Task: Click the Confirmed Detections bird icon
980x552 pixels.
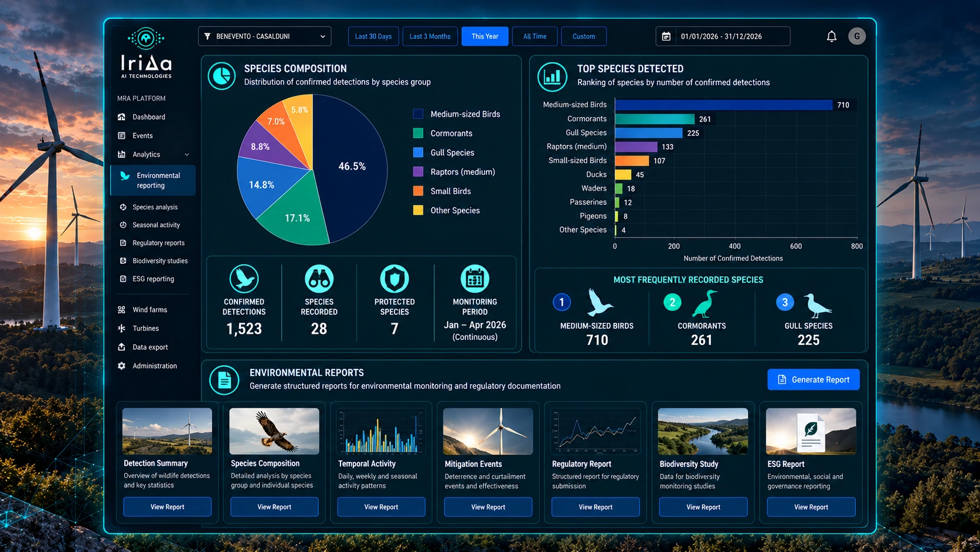Action: point(244,278)
